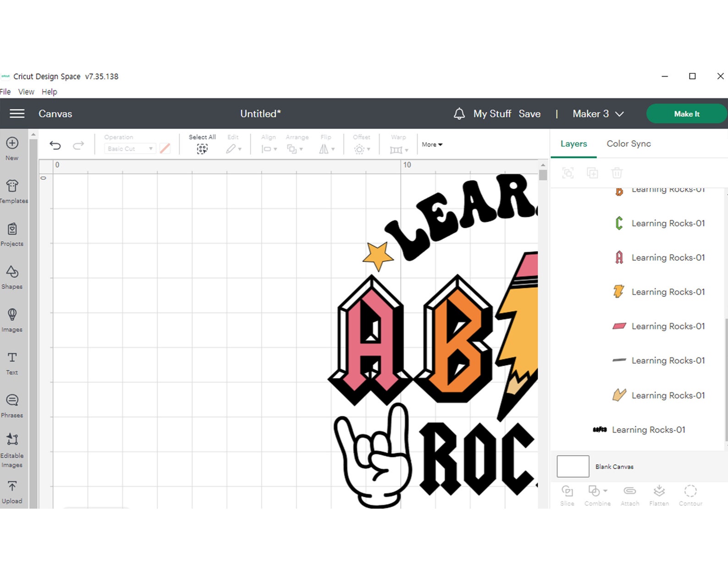This screenshot has height=582, width=728.
Task: Open My Stuff
Action: (492, 114)
